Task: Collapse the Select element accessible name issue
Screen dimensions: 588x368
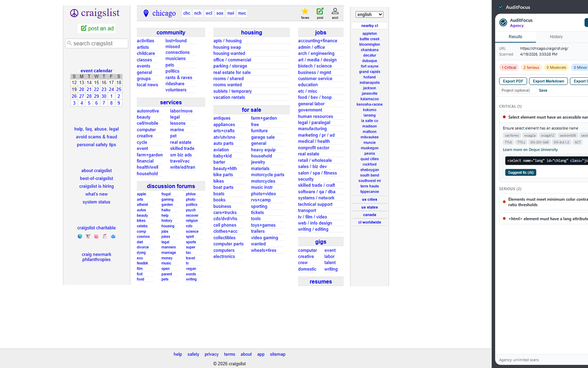Action: pos(544,117)
